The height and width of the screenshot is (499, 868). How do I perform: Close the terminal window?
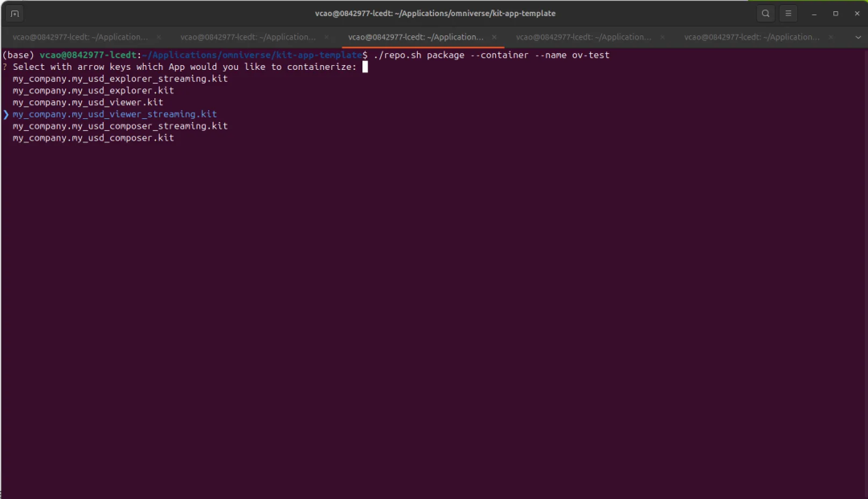click(x=857, y=14)
